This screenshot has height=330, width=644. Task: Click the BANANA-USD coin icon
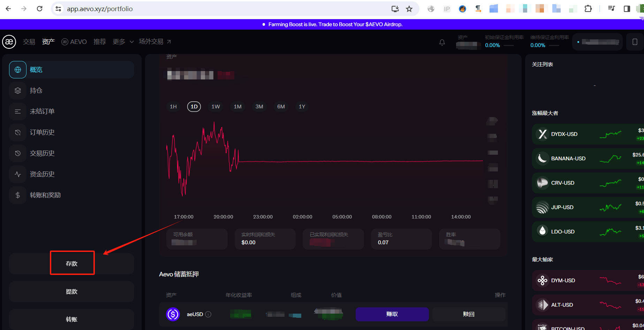543,159
